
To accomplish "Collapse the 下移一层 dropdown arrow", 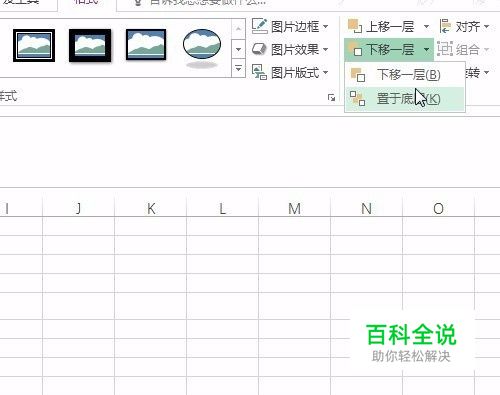I will pos(427,50).
